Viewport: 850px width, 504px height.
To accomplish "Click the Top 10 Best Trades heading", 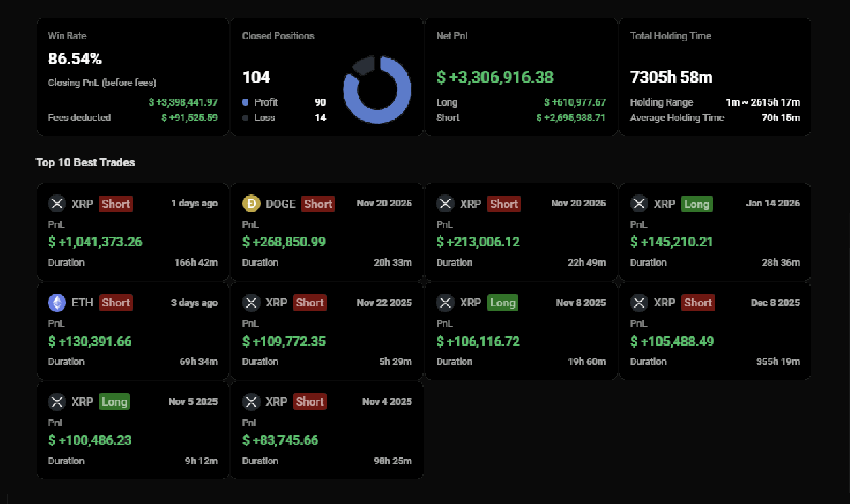I will coord(85,162).
